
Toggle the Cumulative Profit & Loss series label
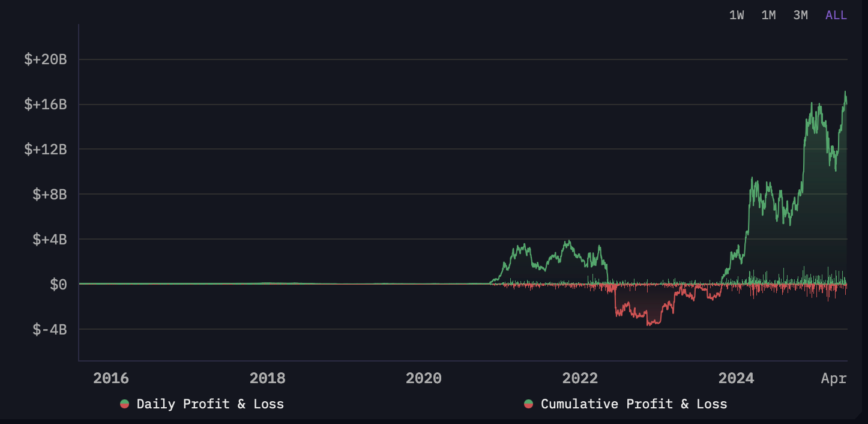[633, 404]
